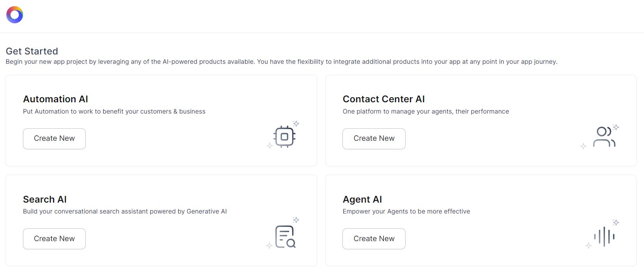Start a new Search AI project

point(54,239)
